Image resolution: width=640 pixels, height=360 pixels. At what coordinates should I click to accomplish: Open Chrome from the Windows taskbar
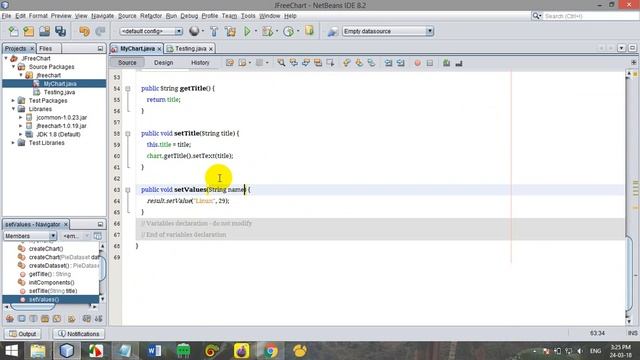(271, 351)
